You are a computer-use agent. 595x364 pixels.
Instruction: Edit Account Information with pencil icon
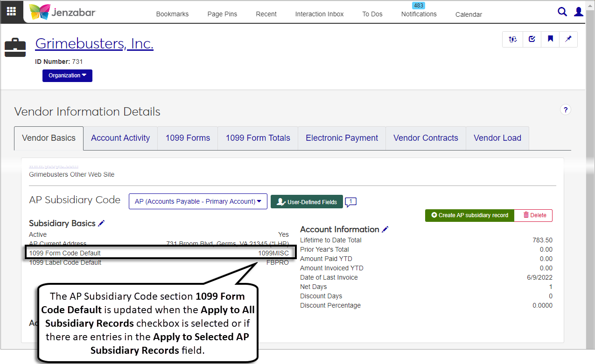point(385,229)
